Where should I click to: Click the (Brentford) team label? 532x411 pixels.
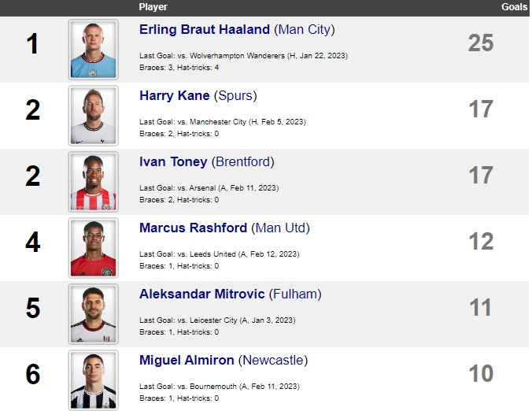tap(243, 162)
